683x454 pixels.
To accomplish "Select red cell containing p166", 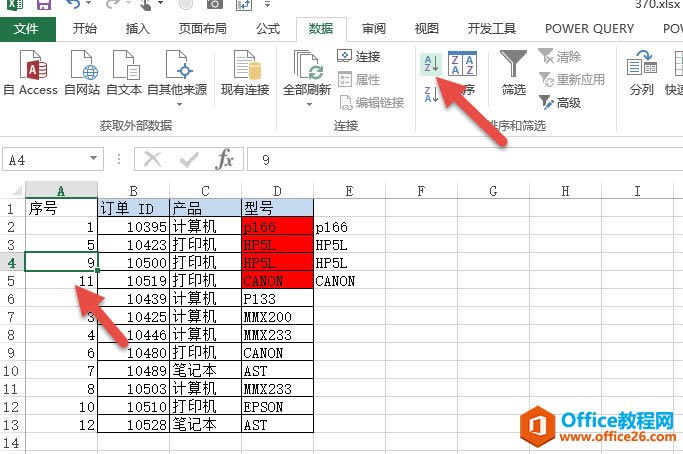I will (277, 227).
